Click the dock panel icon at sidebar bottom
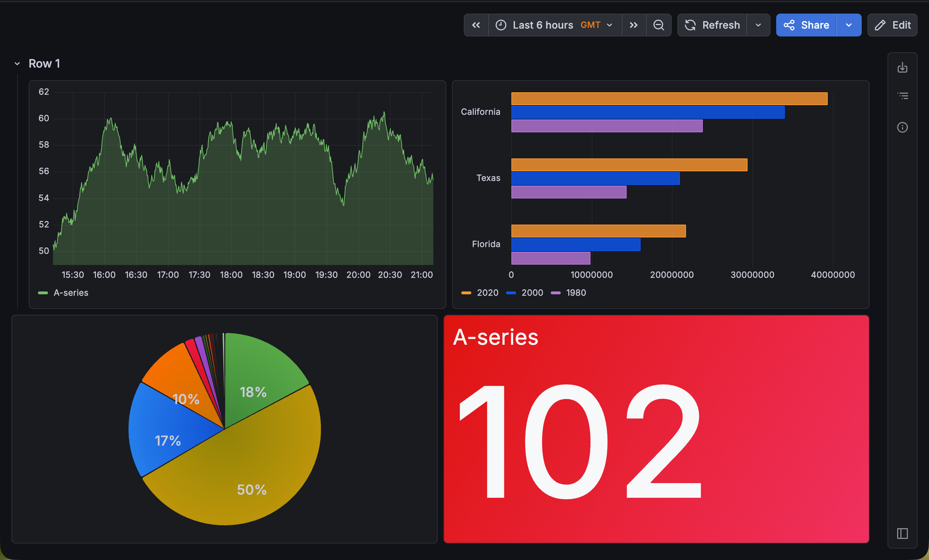The width and height of the screenshot is (929, 560). 902,533
